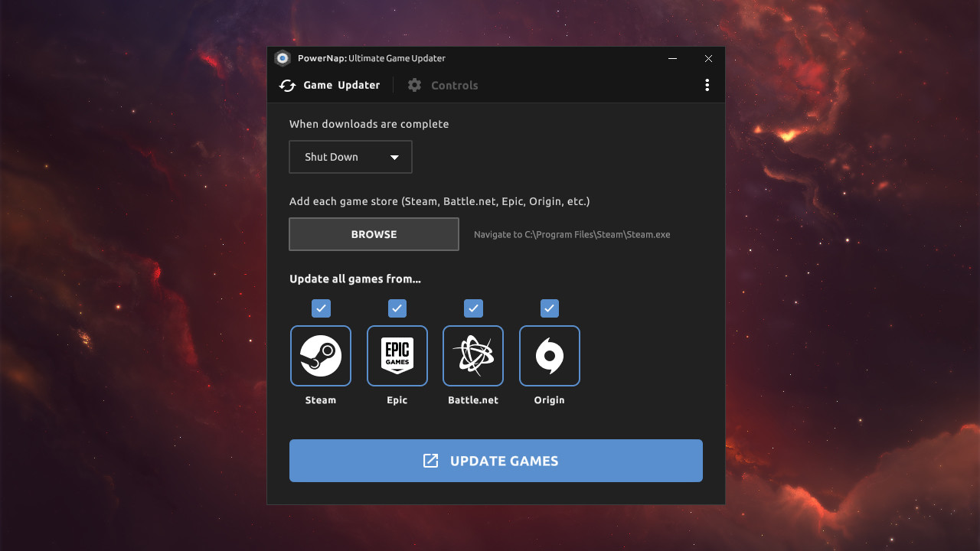Select the Epic Games store icon
Image resolution: width=980 pixels, height=551 pixels.
click(x=397, y=356)
